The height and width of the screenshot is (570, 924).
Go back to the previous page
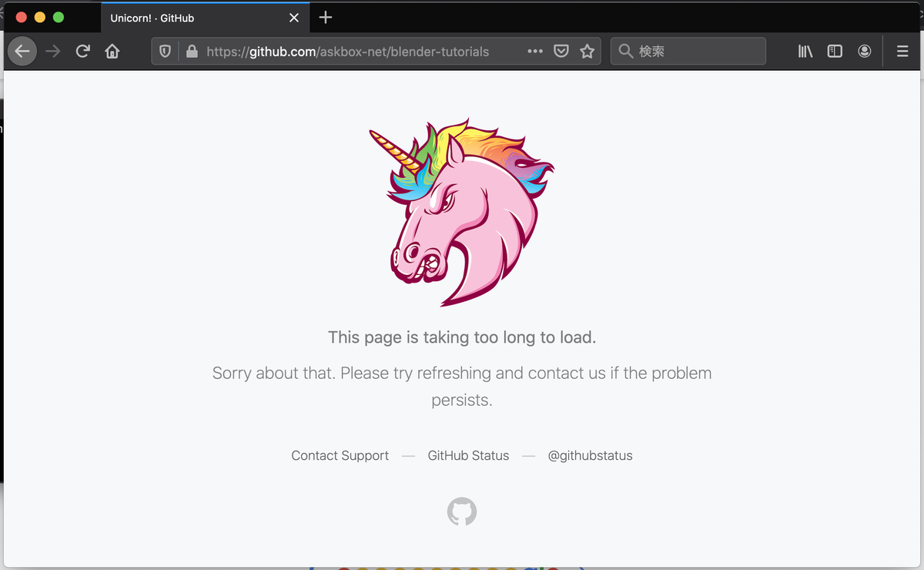(22, 52)
